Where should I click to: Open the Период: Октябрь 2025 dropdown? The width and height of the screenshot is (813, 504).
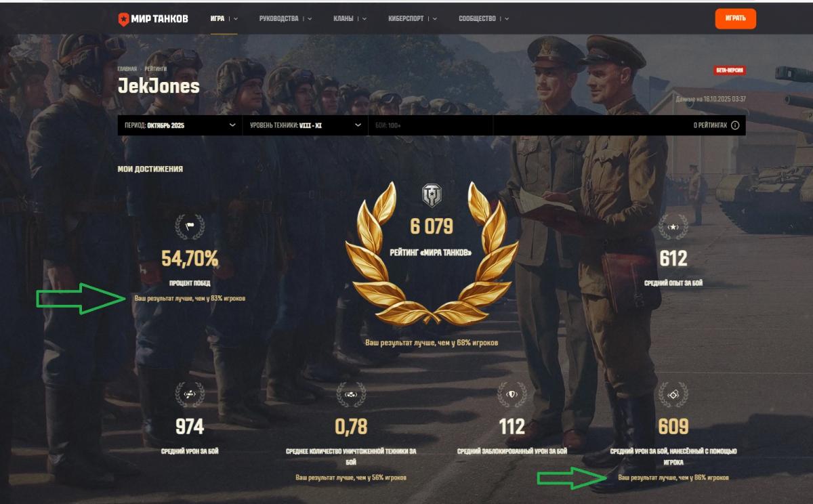(x=180, y=125)
